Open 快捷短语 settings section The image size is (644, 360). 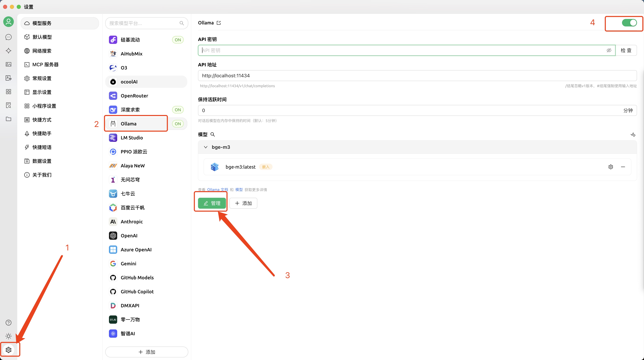(x=60, y=147)
